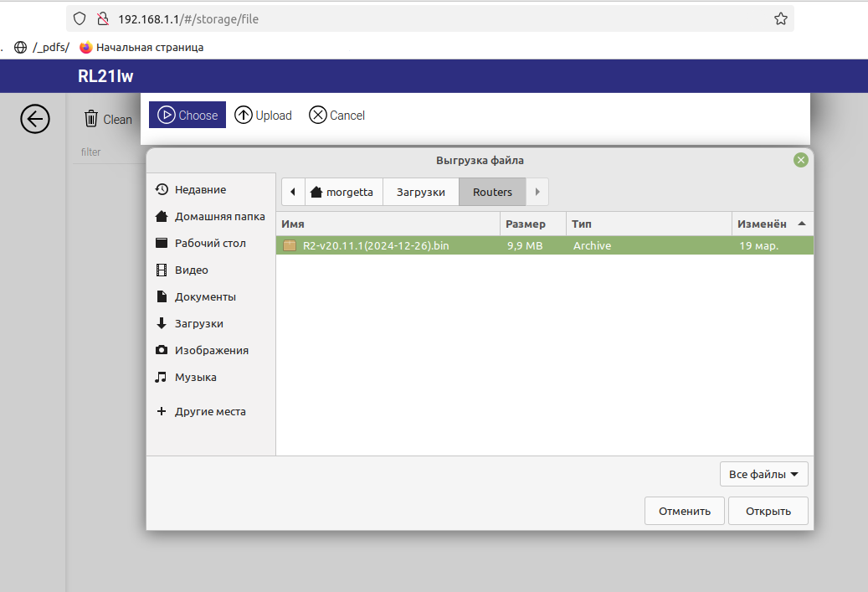Screen dimensions: 868x592
Task: Open Другие места in sidebar
Action: click(x=209, y=412)
